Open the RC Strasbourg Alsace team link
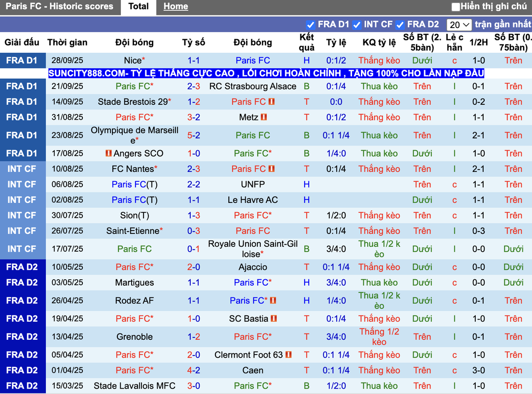The width and height of the screenshot is (532, 394). pyautogui.click(x=253, y=86)
